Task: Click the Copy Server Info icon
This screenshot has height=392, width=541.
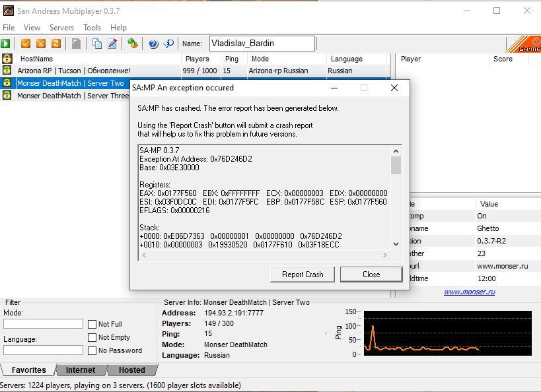Action: (97, 44)
